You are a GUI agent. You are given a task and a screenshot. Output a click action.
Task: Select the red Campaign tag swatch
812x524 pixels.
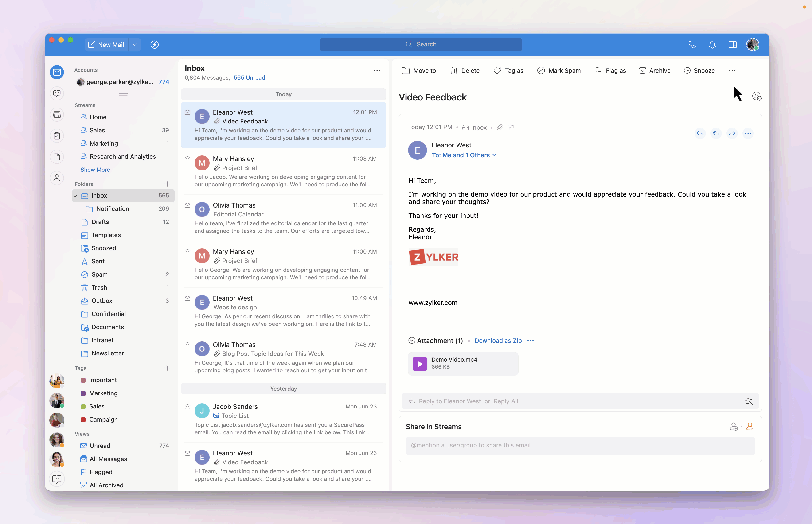pyautogui.click(x=83, y=420)
